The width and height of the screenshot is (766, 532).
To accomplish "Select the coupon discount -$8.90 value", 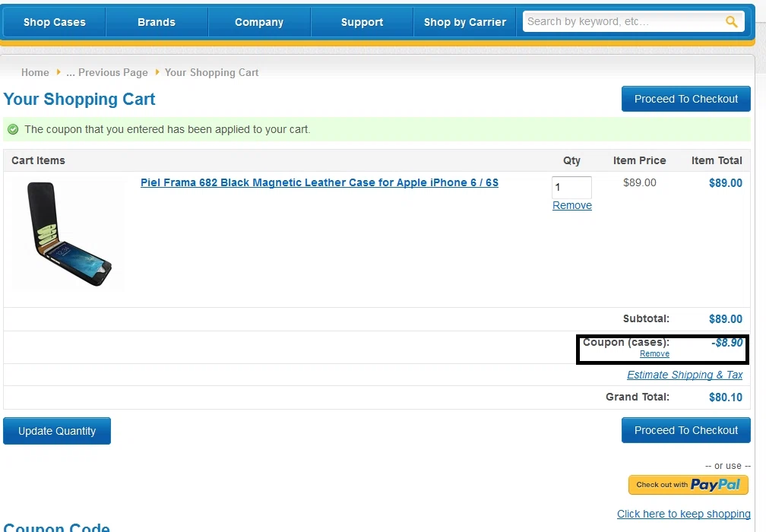I will tap(727, 343).
